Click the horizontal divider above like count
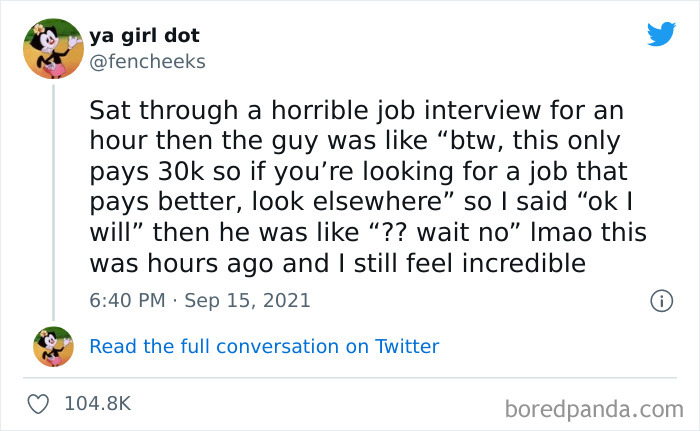700x431 pixels. click(x=350, y=378)
